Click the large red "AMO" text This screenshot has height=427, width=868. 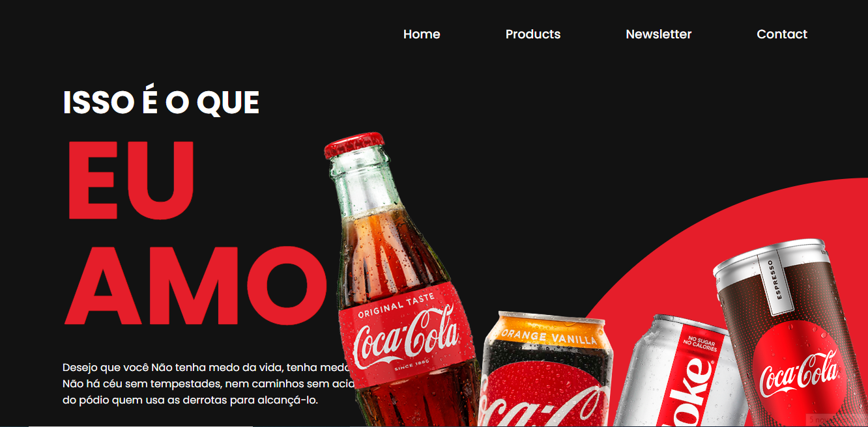coord(195,285)
